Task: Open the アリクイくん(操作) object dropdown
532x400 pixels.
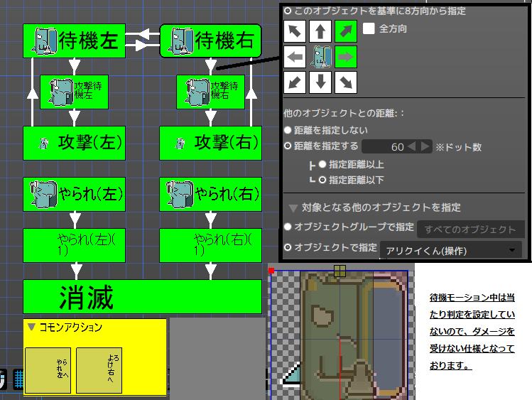Action: [450, 250]
